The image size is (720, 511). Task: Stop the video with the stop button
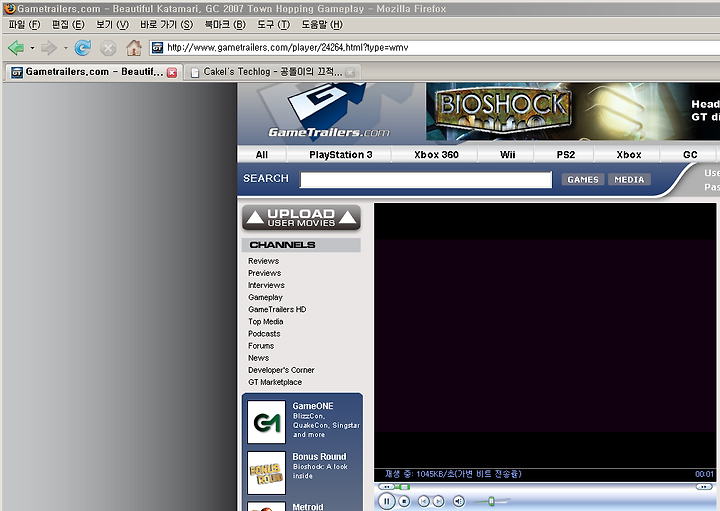click(x=404, y=501)
